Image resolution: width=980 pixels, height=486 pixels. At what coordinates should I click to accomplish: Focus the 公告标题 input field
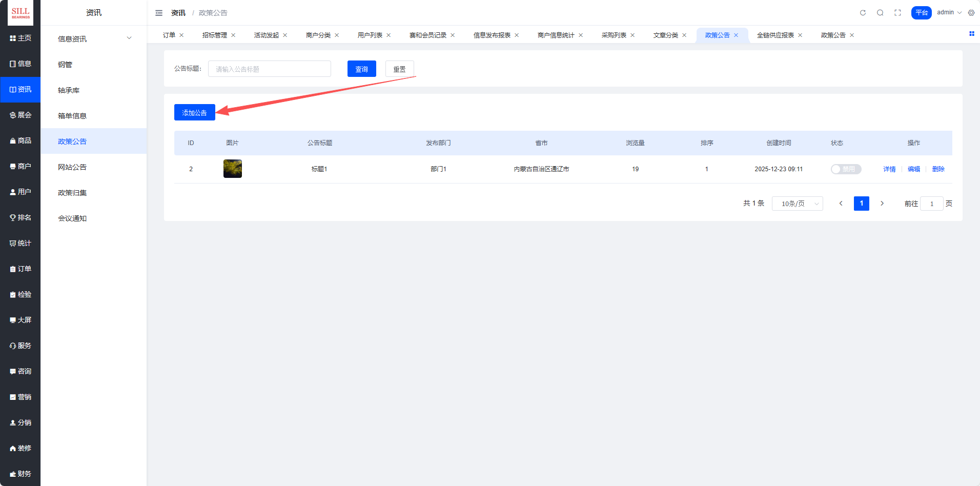pos(269,69)
